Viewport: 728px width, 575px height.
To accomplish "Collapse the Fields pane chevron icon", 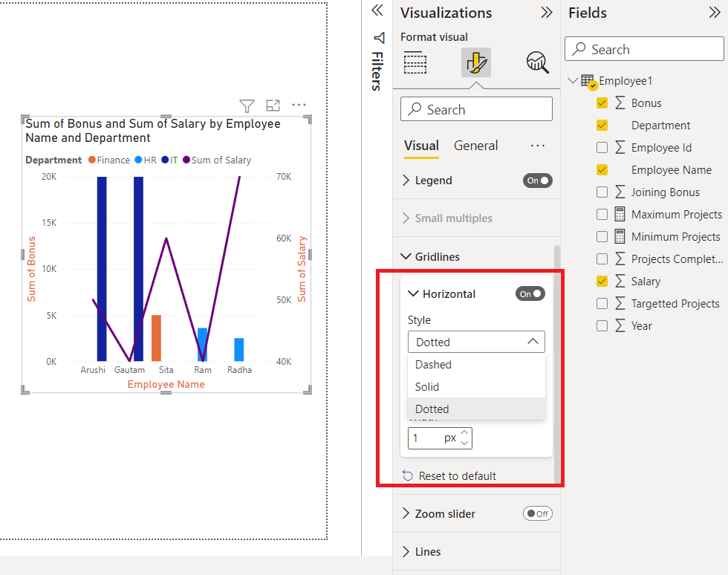I will tap(715, 13).
